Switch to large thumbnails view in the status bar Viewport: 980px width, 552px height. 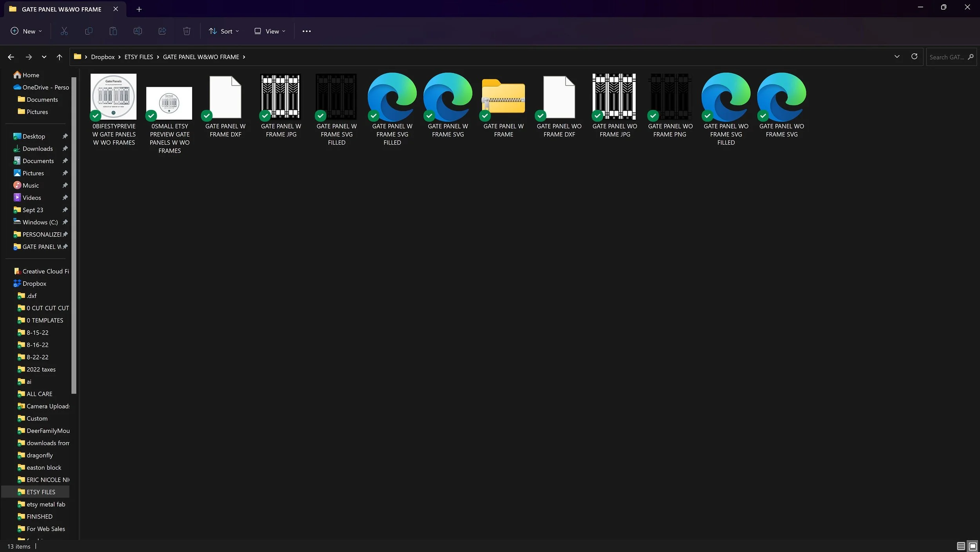[x=973, y=546]
